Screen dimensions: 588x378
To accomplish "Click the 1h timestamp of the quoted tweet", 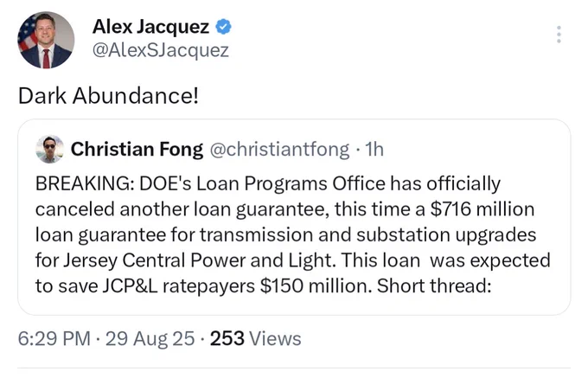I will tap(374, 150).
